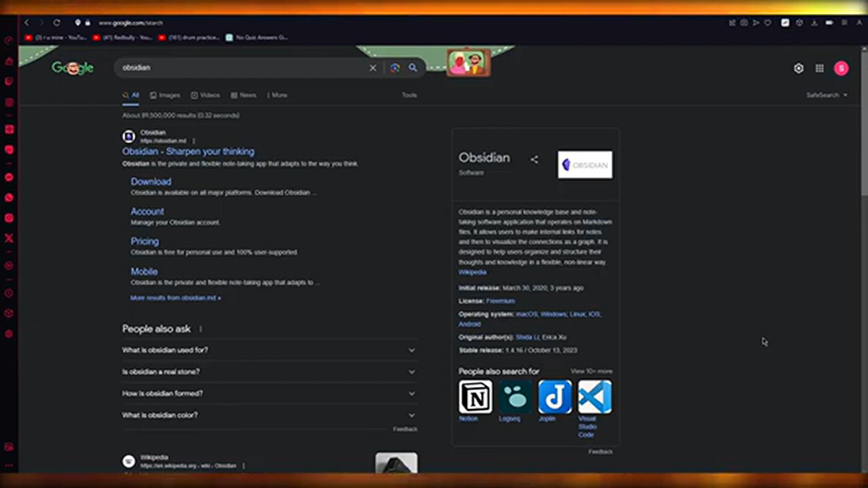Open the Obsidian logo image

585,165
